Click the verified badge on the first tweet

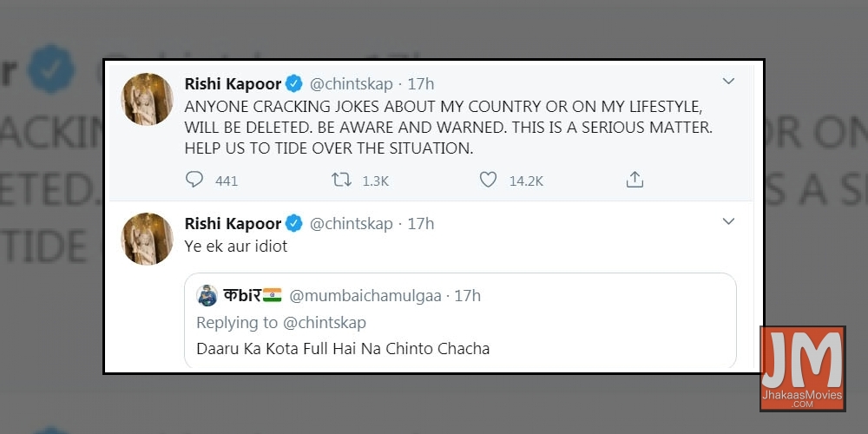click(x=294, y=84)
